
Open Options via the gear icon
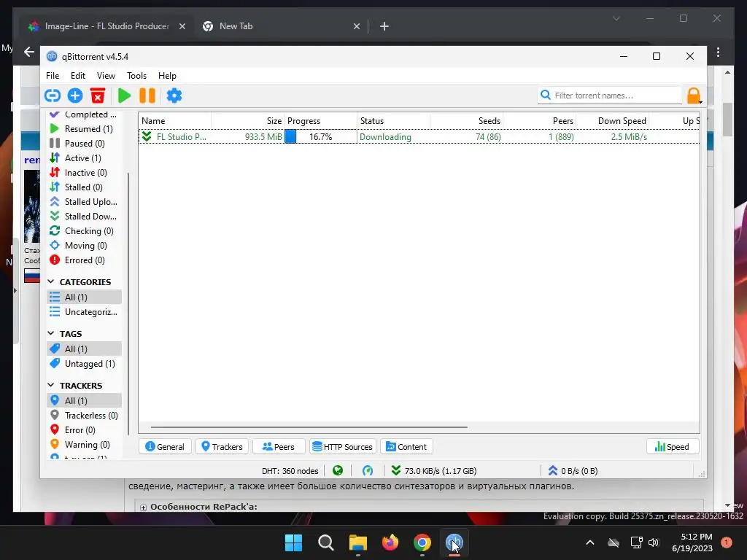(x=174, y=96)
